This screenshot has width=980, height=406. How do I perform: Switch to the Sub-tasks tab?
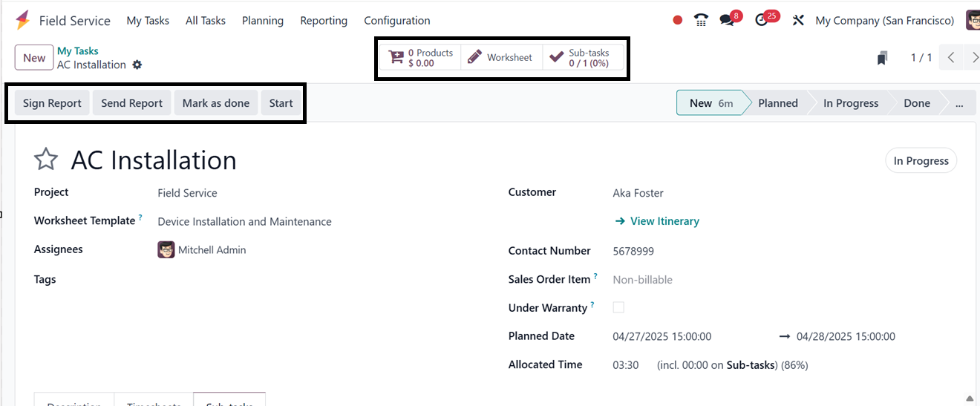(229, 401)
